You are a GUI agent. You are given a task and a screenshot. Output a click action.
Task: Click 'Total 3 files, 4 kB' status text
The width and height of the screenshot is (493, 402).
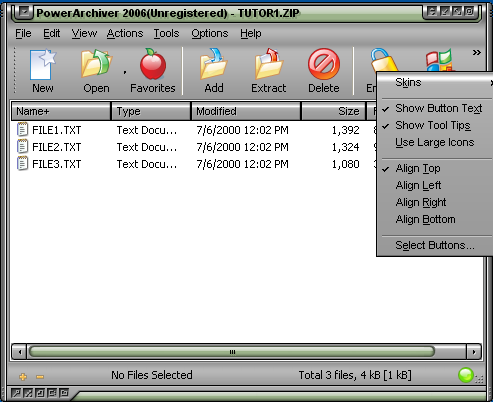click(355, 375)
